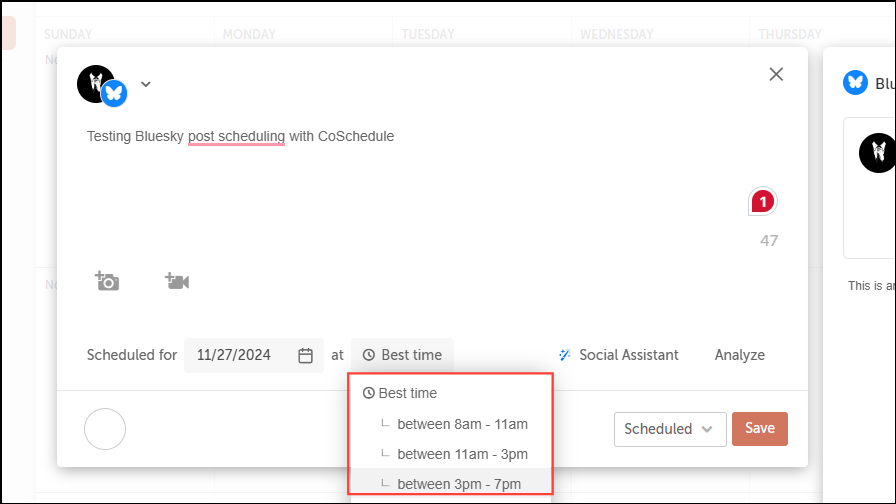Click the red character warning badge showing 1
896x504 pixels.
pyautogui.click(x=762, y=201)
